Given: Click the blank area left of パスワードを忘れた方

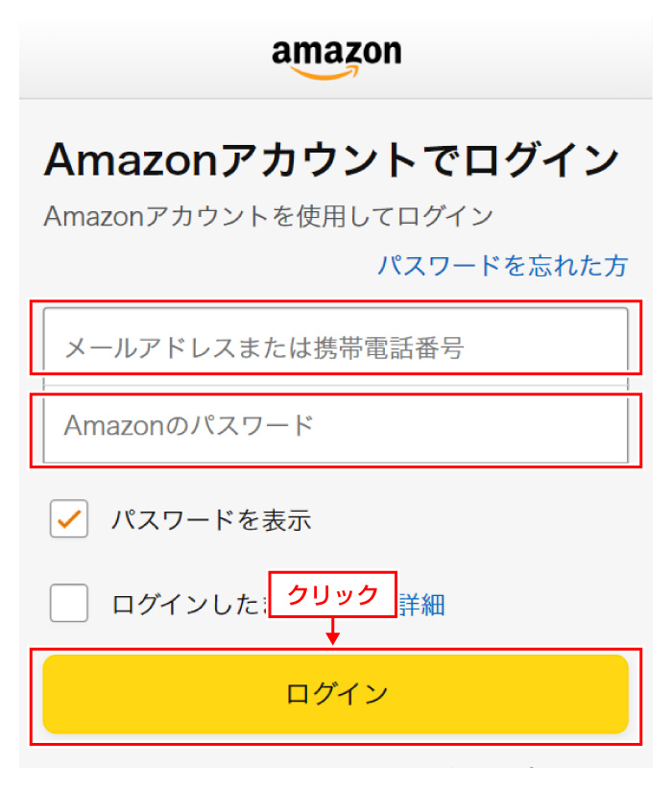Looking at the screenshot, I should pyautogui.click(x=192, y=265).
